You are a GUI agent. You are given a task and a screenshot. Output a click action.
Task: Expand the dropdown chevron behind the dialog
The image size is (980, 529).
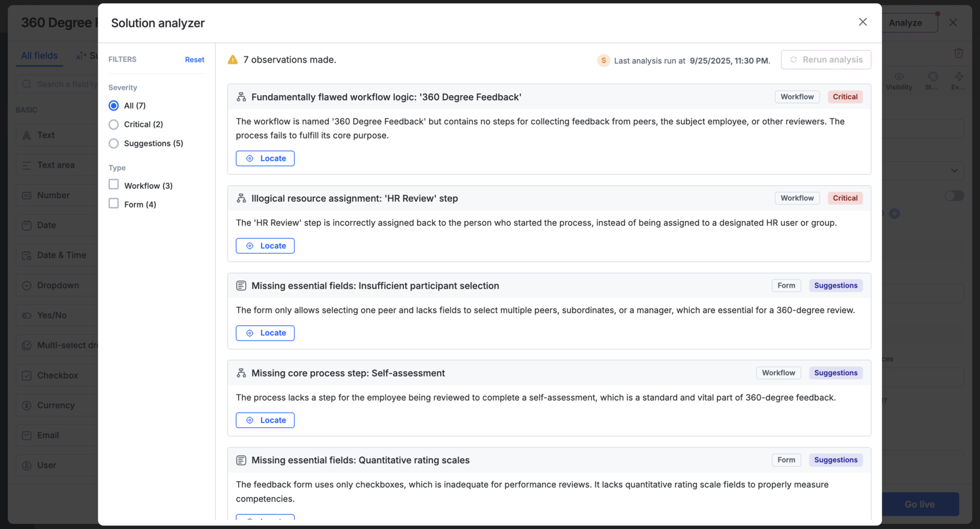tap(954, 170)
